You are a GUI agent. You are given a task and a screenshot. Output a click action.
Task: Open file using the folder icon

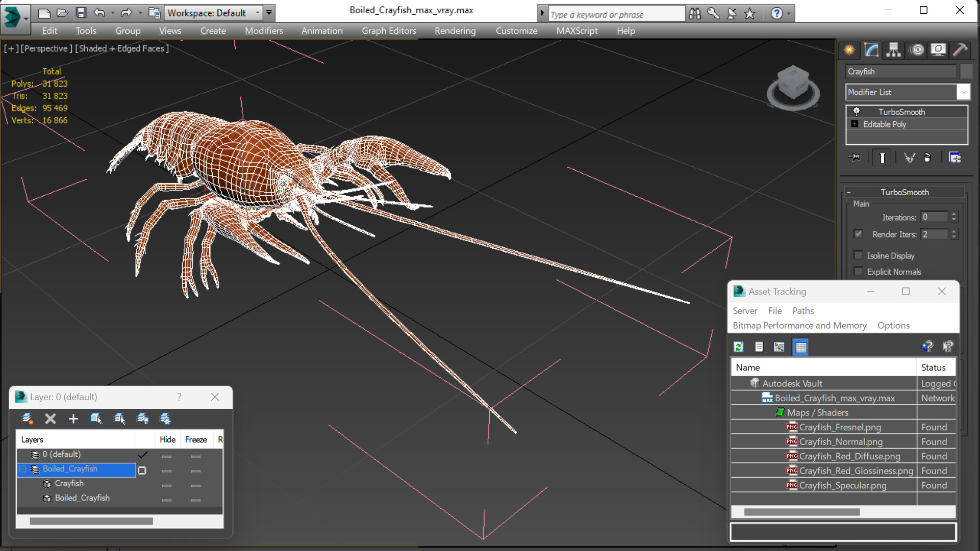(63, 13)
